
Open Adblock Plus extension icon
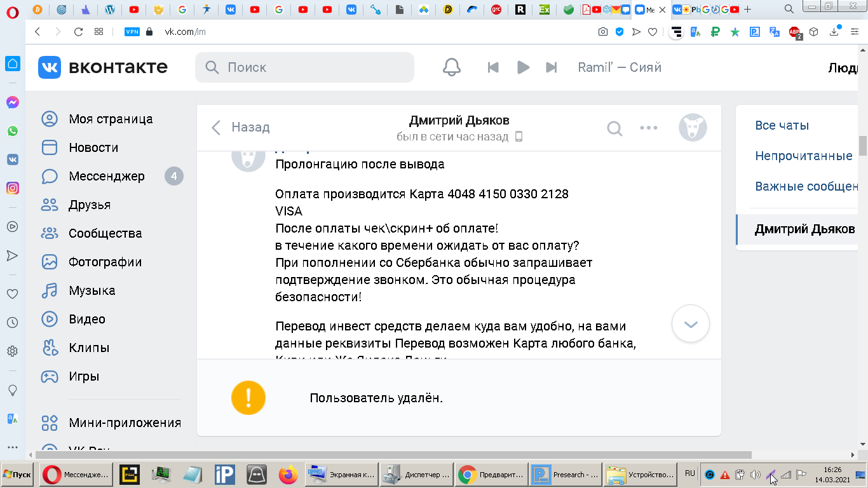tap(795, 32)
